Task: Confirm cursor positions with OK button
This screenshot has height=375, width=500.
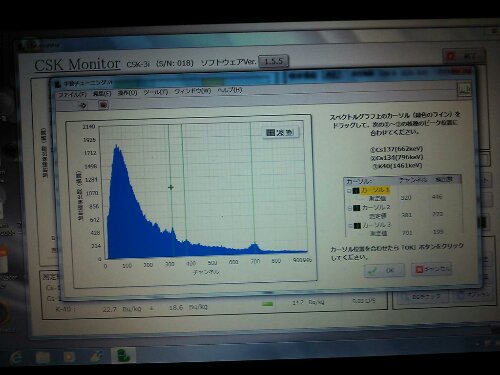Action: pyautogui.click(x=385, y=270)
